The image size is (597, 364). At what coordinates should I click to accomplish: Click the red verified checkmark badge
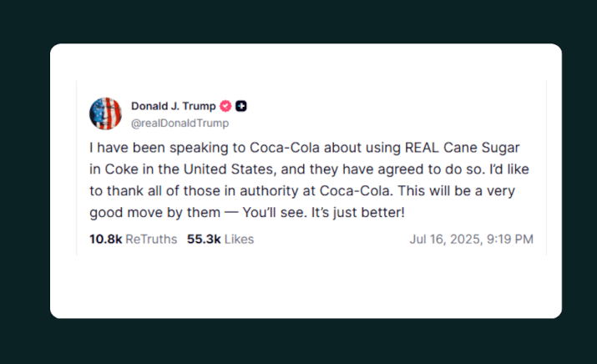225,106
